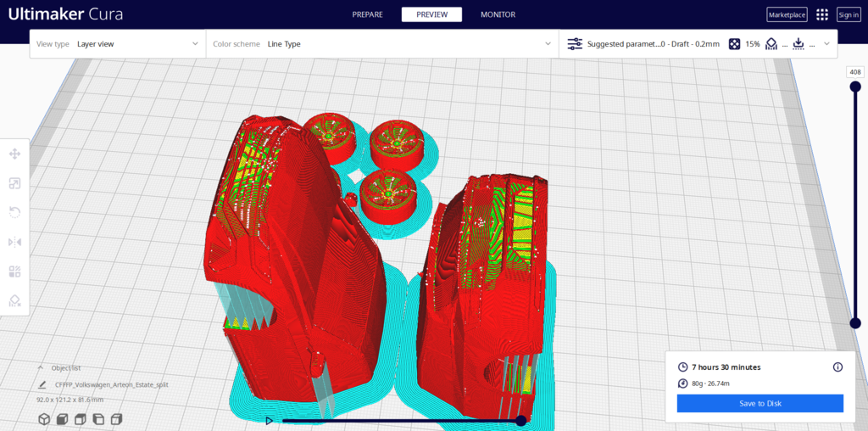868x431 pixels.
Task: Switch to the PREPARE stage tab
Action: click(x=368, y=14)
